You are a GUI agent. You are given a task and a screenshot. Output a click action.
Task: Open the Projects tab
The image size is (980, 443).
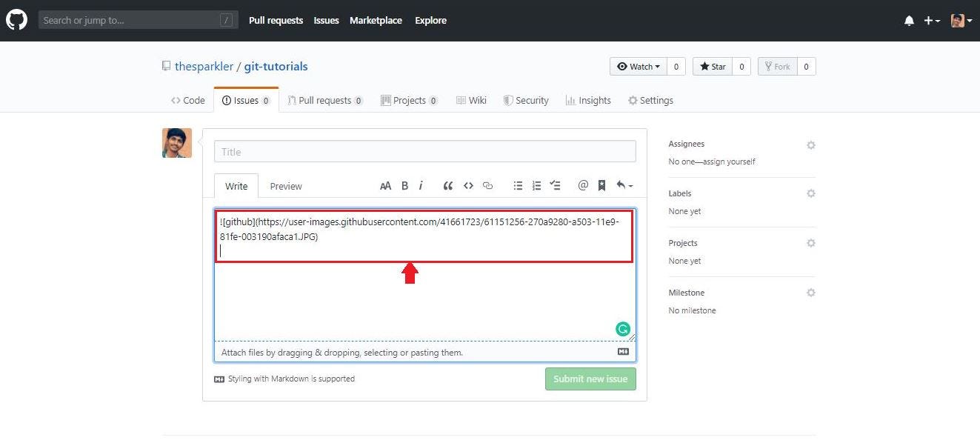tap(409, 100)
